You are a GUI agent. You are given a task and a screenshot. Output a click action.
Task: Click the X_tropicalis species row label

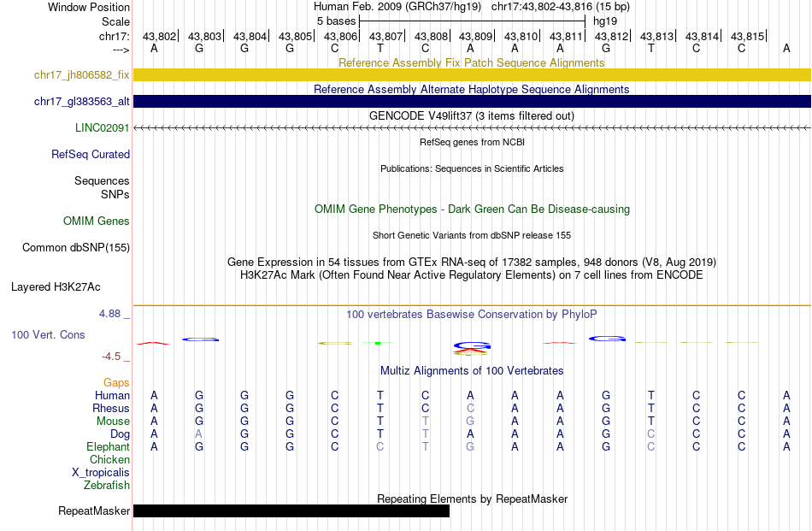[101, 473]
